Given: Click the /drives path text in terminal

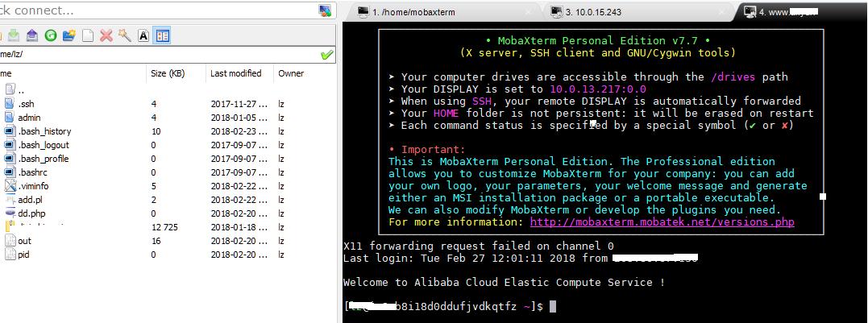Looking at the screenshot, I should pyautogui.click(x=733, y=77).
